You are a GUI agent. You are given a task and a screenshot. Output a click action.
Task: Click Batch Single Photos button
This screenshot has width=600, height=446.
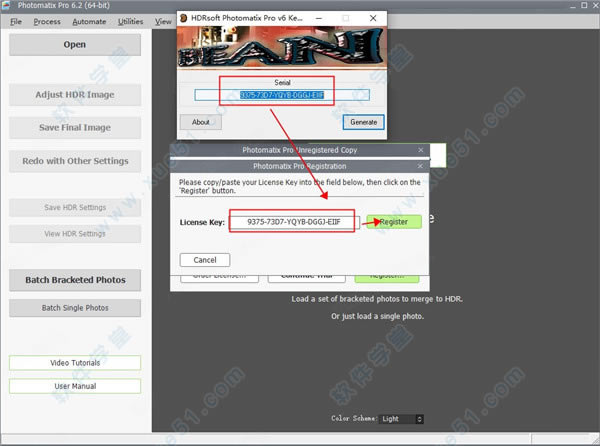75,308
